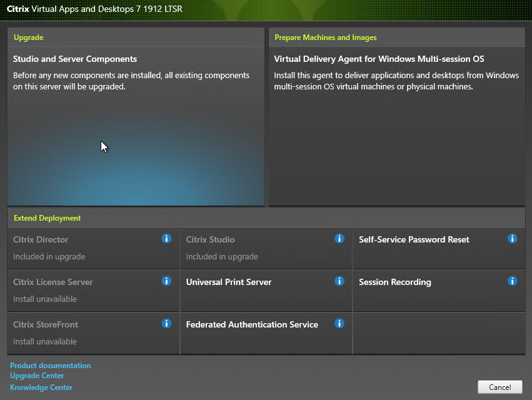
Task: Show info for Self-Service Password Reset
Action: [x=513, y=239]
